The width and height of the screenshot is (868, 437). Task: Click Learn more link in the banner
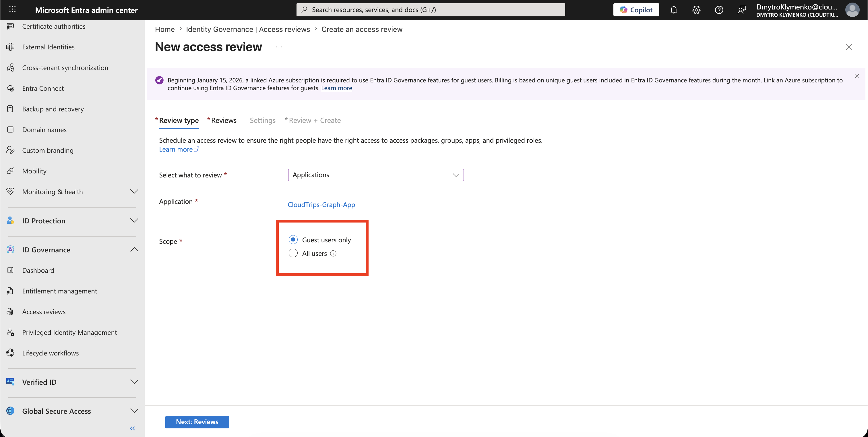coord(337,88)
